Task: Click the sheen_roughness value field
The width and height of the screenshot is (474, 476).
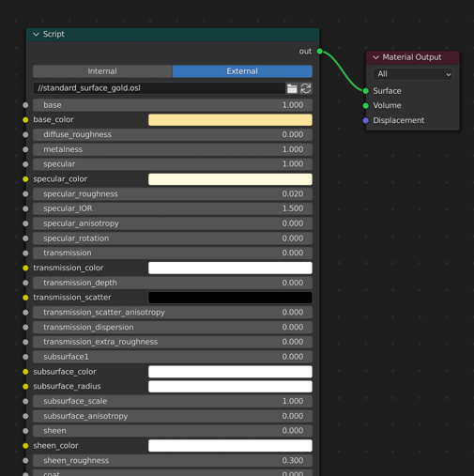Action: coord(173,461)
